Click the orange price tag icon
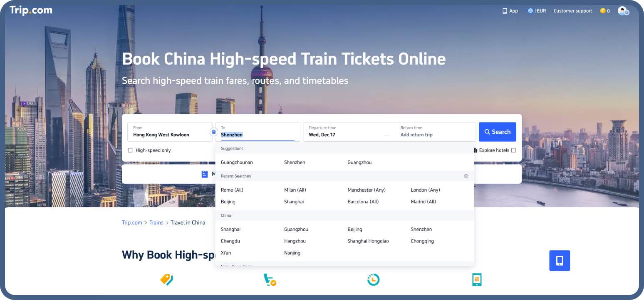This screenshot has height=300, width=644. pyautogui.click(x=166, y=280)
